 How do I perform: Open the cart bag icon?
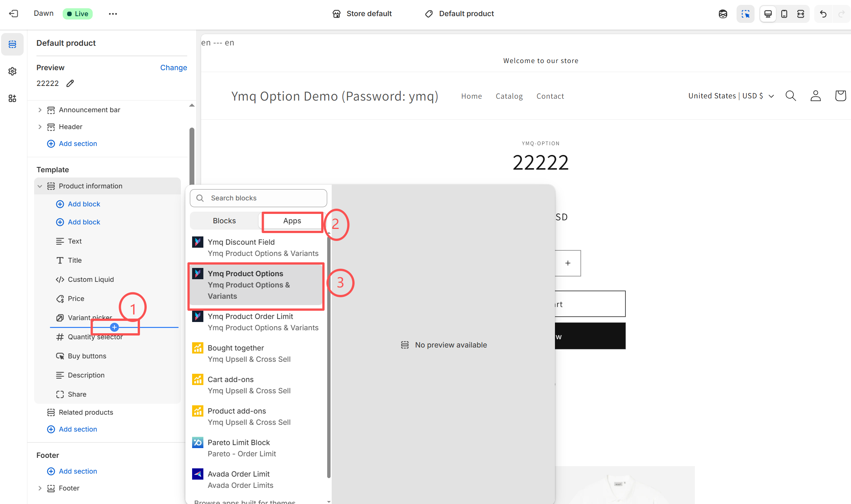coord(840,96)
